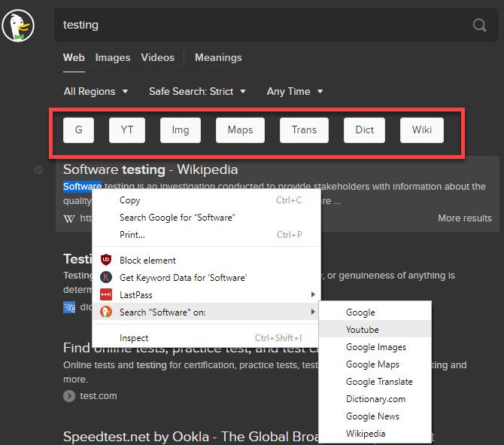
Task: Switch to the Videos tab
Action: (158, 57)
